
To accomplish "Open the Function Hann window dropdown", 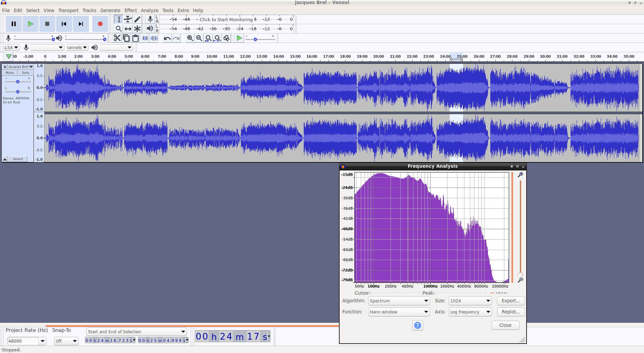I will click(x=399, y=312).
